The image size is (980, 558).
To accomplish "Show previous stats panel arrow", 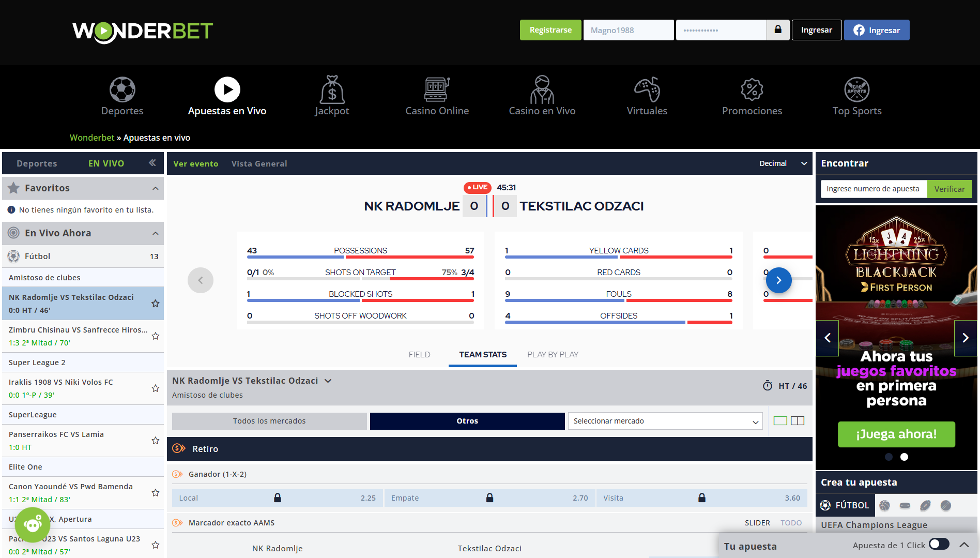I will click(x=201, y=280).
